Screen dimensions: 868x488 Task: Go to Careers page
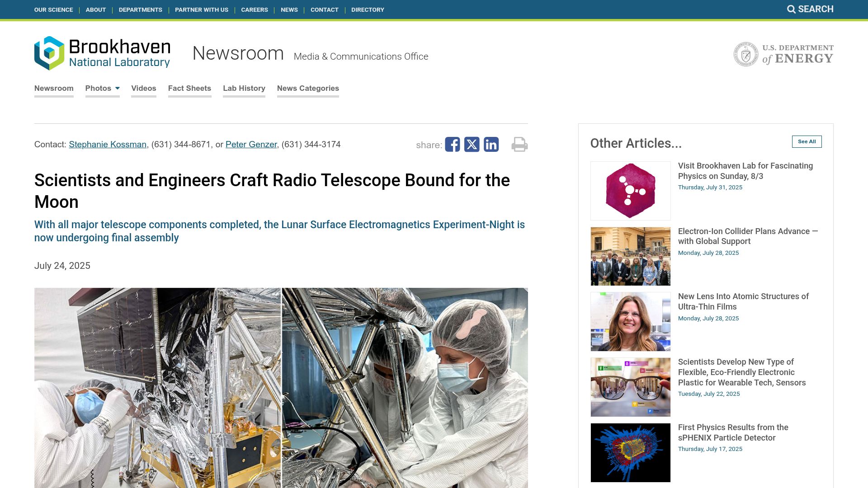pyautogui.click(x=255, y=9)
